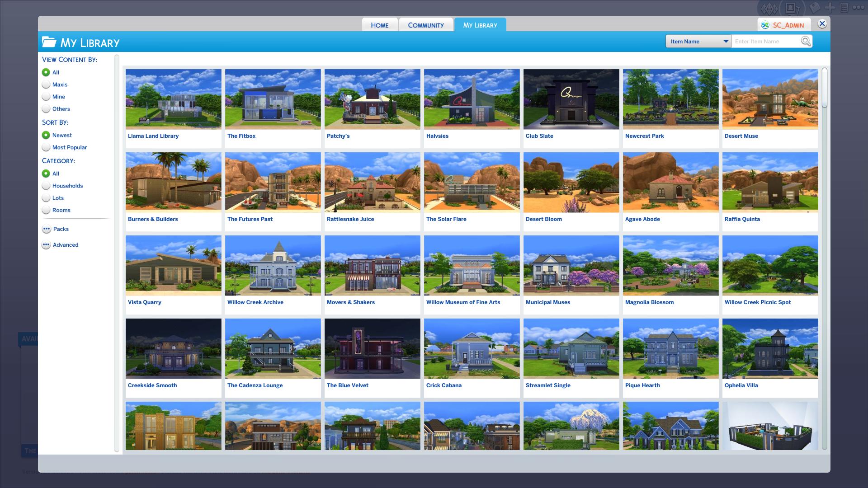Open the Municipal Muses thumbnail
Image resolution: width=868 pixels, height=488 pixels.
[571, 265]
